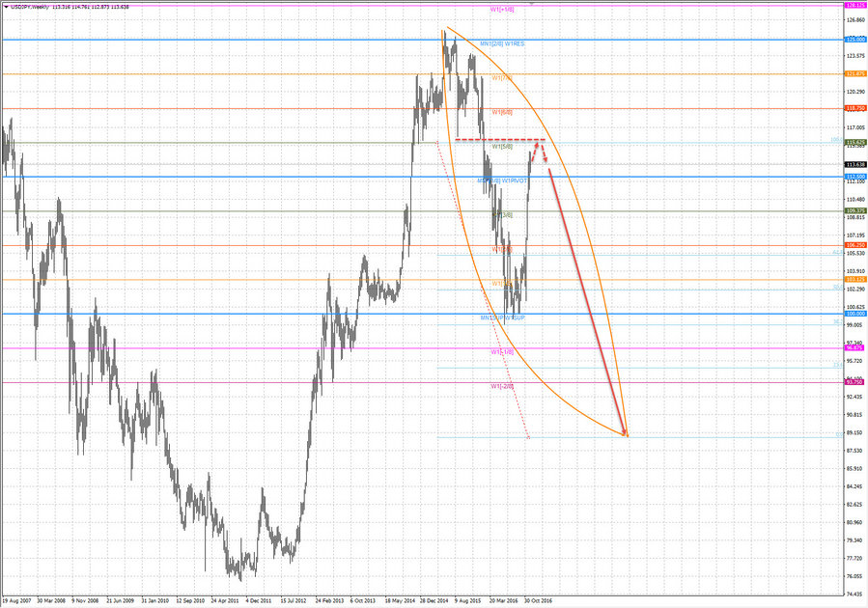
Task: Click the 93.750 purple price tag
Action: [x=854, y=382]
